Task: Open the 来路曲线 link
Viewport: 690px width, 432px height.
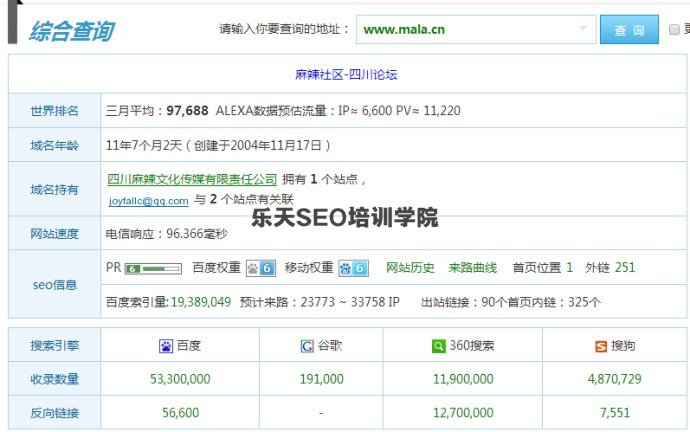Action: [473, 267]
